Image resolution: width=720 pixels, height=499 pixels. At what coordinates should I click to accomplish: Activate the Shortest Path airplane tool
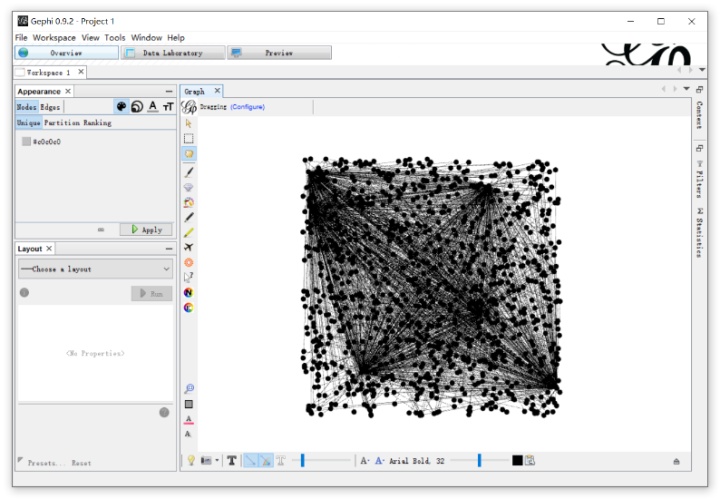click(189, 247)
